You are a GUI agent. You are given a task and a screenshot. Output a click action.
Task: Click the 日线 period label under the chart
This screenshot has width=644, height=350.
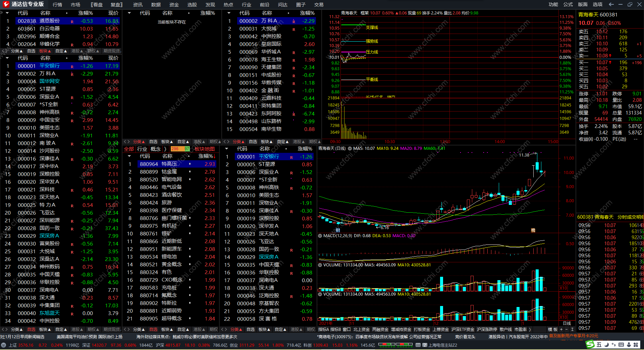[567, 323]
